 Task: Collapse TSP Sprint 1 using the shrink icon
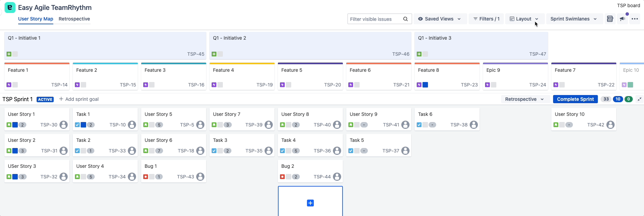[x=639, y=99]
